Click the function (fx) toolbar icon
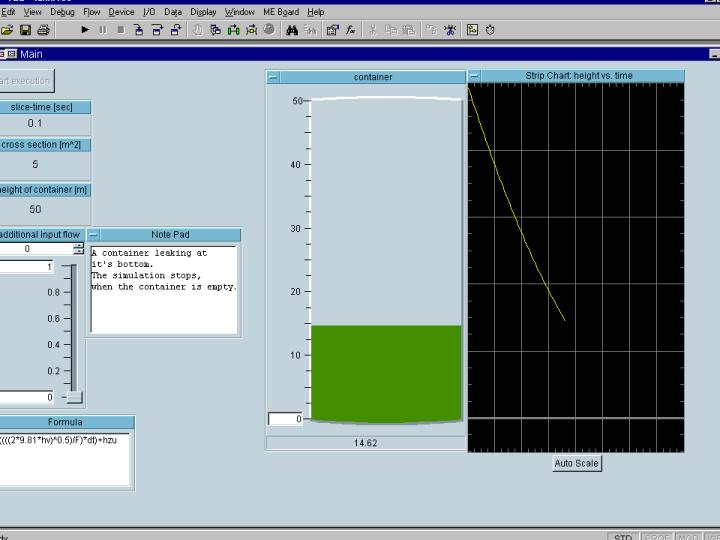Screen dimensions: 720x540 click(x=351, y=30)
